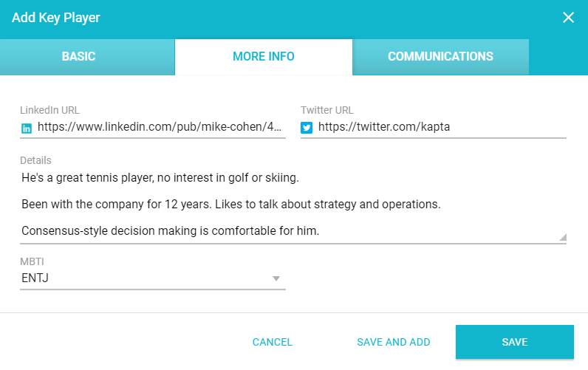Focus the LinkedIn URL input field
588x370 pixels.
coord(160,127)
